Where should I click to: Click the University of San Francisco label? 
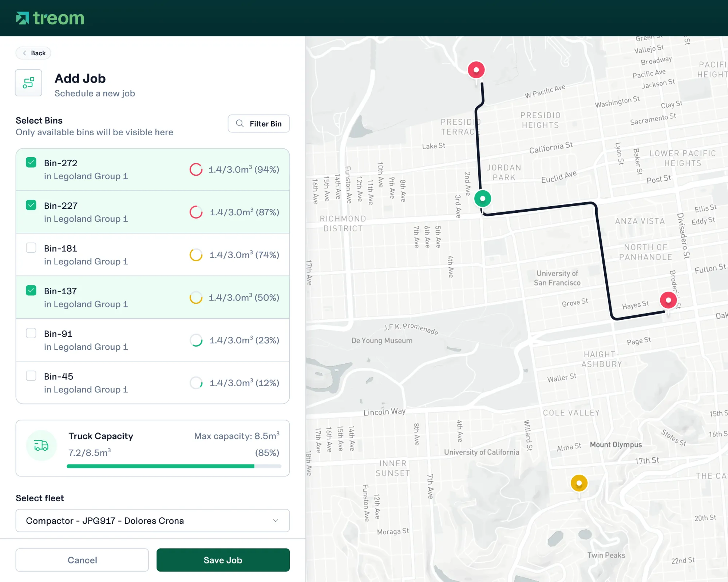557,278
